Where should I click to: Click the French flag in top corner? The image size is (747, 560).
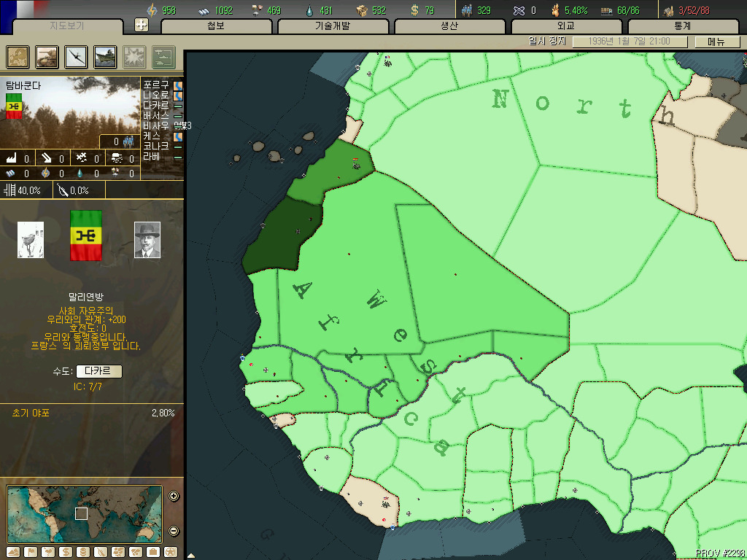coord(24,9)
